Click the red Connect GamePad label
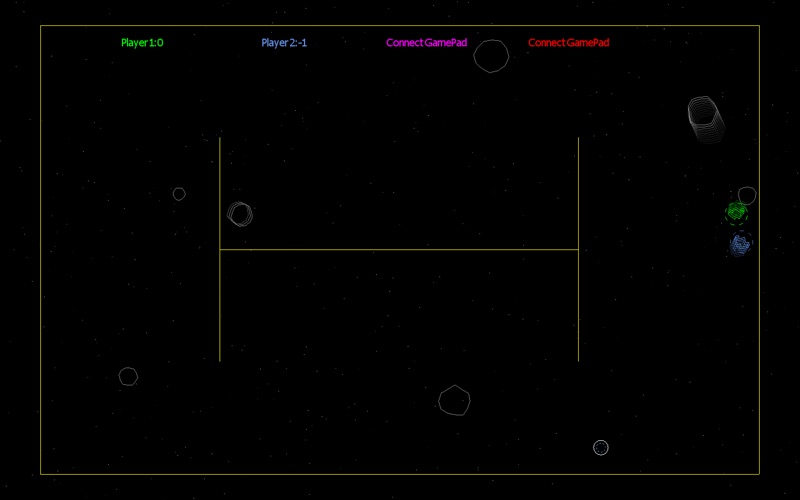This screenshot has width=800, height=500. coord(568,43)
